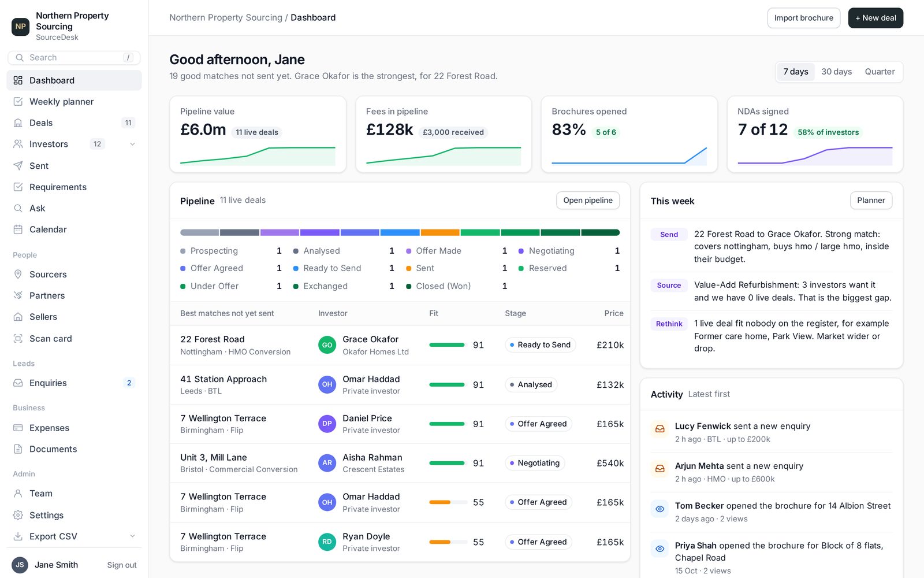The image size is (924, 578).
Task: Open the Settings gear icon
Action: (18, 515)
